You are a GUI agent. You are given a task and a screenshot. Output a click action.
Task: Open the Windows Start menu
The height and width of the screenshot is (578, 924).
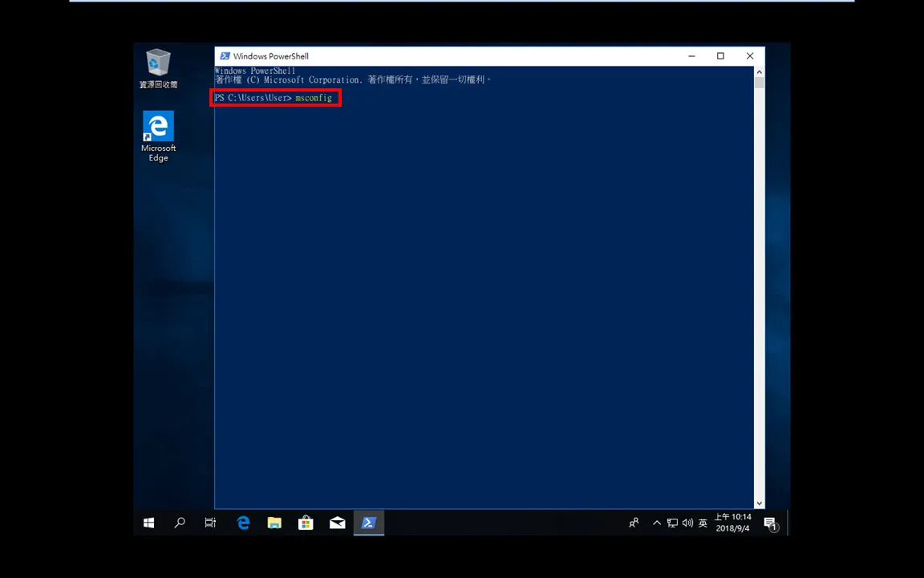coord(148,523)
